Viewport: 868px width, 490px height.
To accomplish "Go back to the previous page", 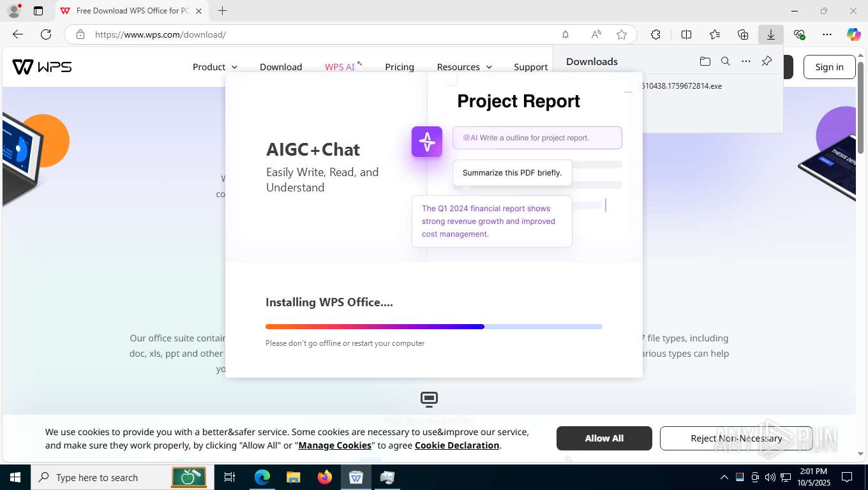I will coord(18,34).
